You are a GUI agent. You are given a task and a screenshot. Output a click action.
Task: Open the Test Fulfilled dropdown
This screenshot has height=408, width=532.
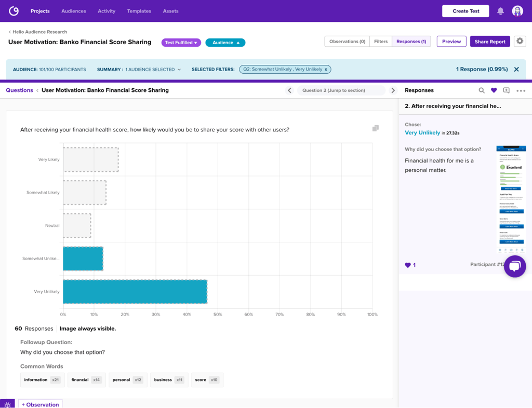point(181,43)
